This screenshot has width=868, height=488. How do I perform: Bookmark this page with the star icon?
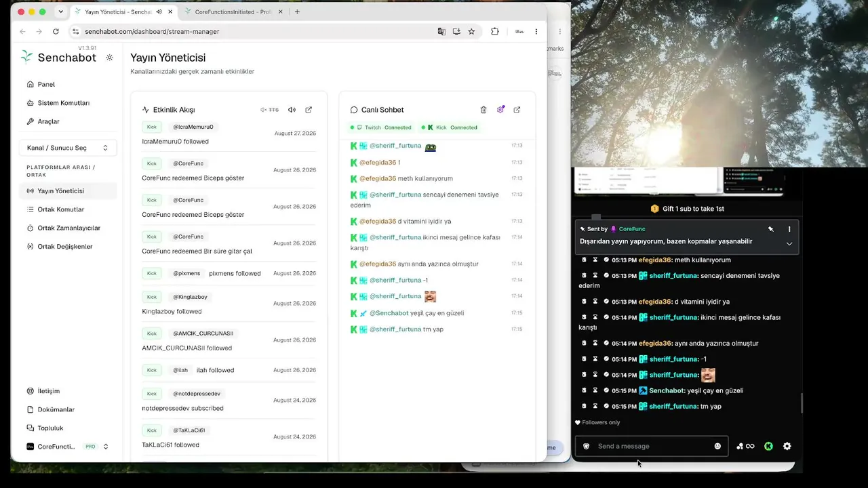point(472,31)
